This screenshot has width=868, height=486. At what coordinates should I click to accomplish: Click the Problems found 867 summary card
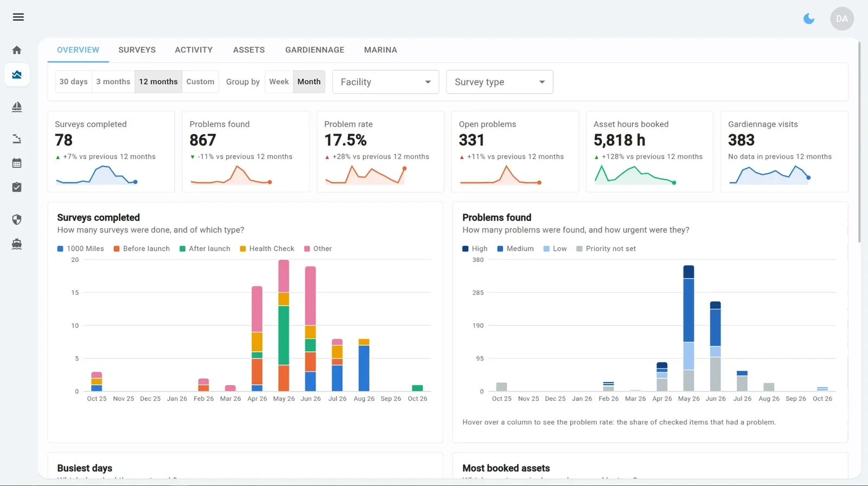tap(246, 152)
